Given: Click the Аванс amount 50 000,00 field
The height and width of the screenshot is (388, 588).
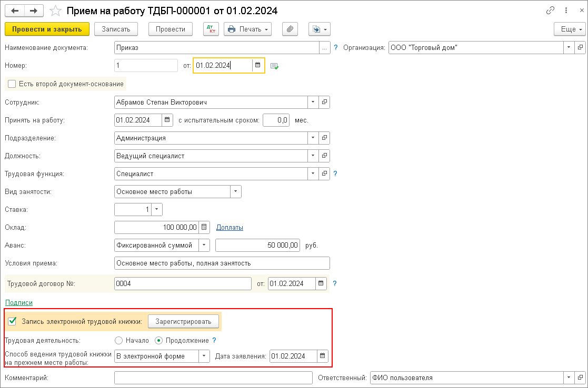Looking at the screenshot, I should (x=257, y=246).
